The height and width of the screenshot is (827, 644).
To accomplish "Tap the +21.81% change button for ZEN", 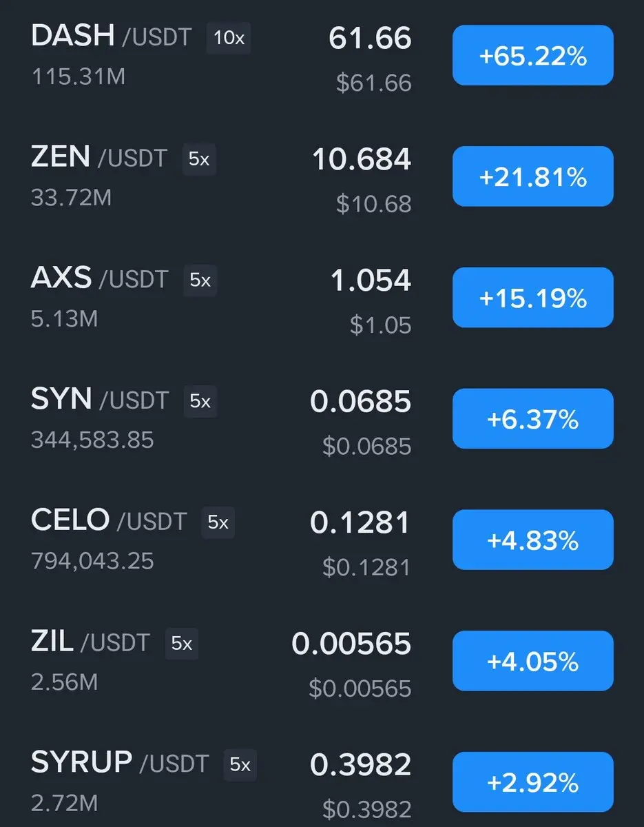I will 532,176.
